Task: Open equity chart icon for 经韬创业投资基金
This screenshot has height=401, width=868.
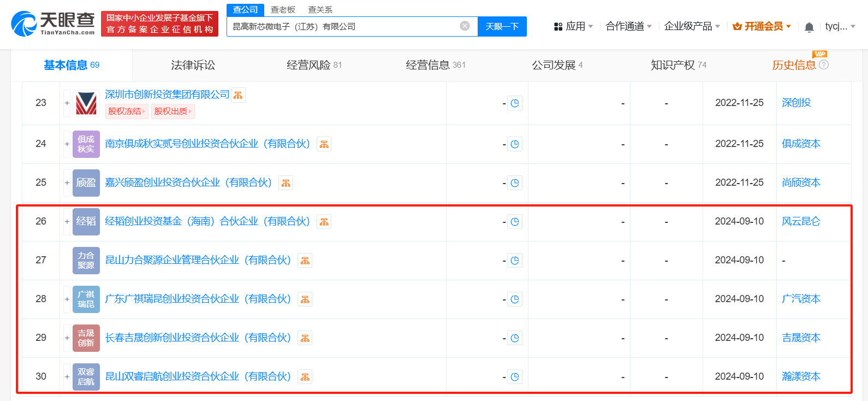Action: pos(324,222)
